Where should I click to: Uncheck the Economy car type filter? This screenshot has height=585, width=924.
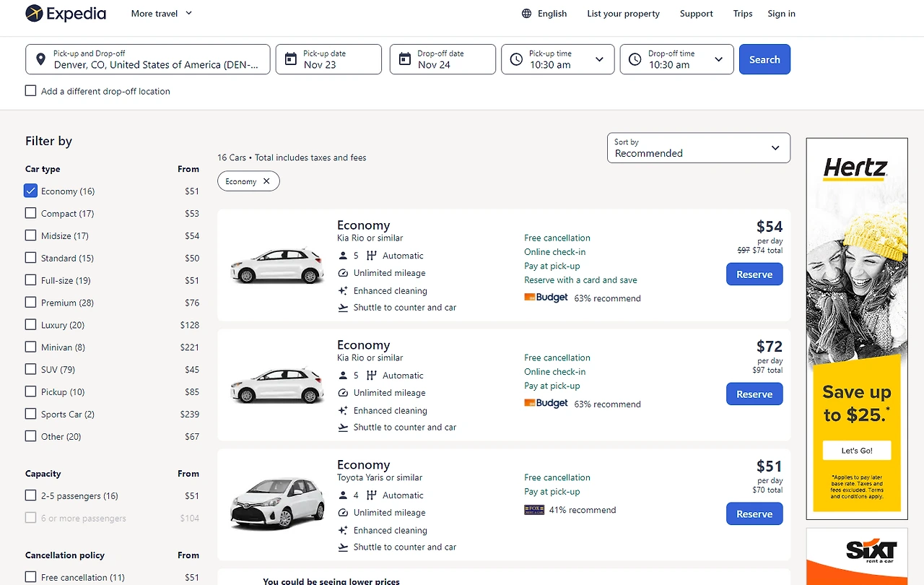[30, 191]
